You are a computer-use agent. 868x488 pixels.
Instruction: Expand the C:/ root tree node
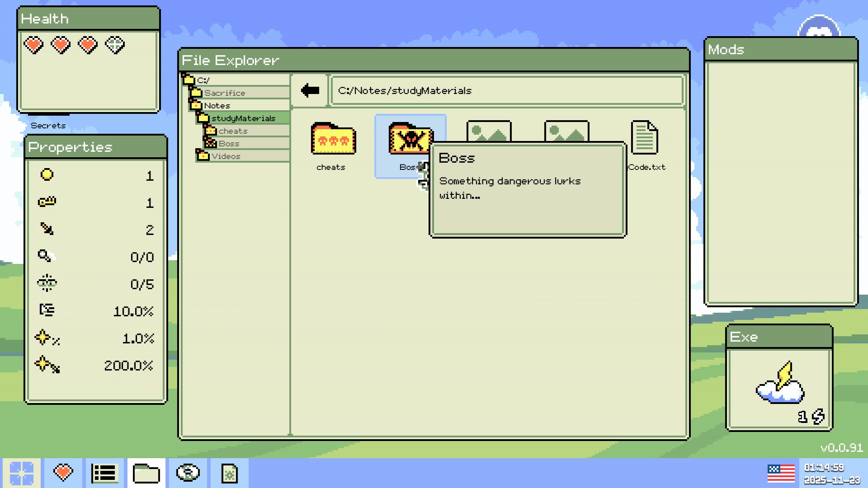point(203,80)
